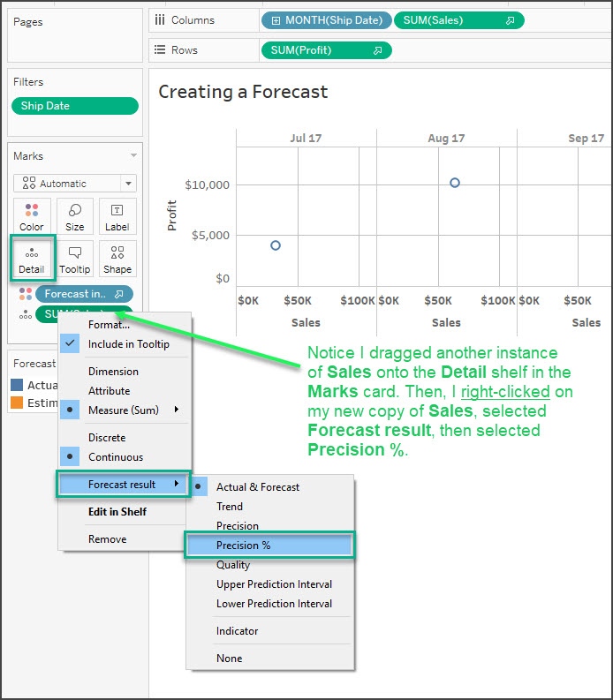Click the Label button in Marks card
This screenshot has height=700, width=613.
(x=117, y=216)
